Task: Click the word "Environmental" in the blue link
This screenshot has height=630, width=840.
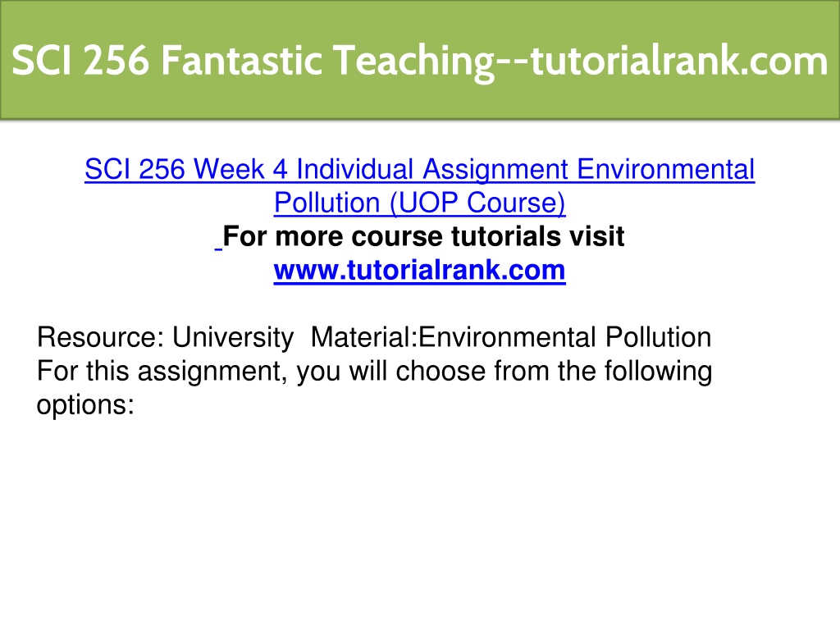Action: (x=666, y=169)
